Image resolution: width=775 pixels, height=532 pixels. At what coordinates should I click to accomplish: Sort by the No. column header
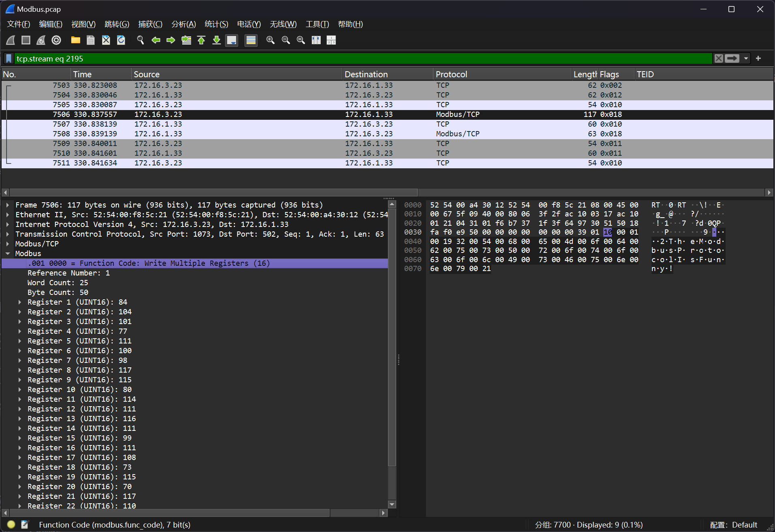pos(36,74)
